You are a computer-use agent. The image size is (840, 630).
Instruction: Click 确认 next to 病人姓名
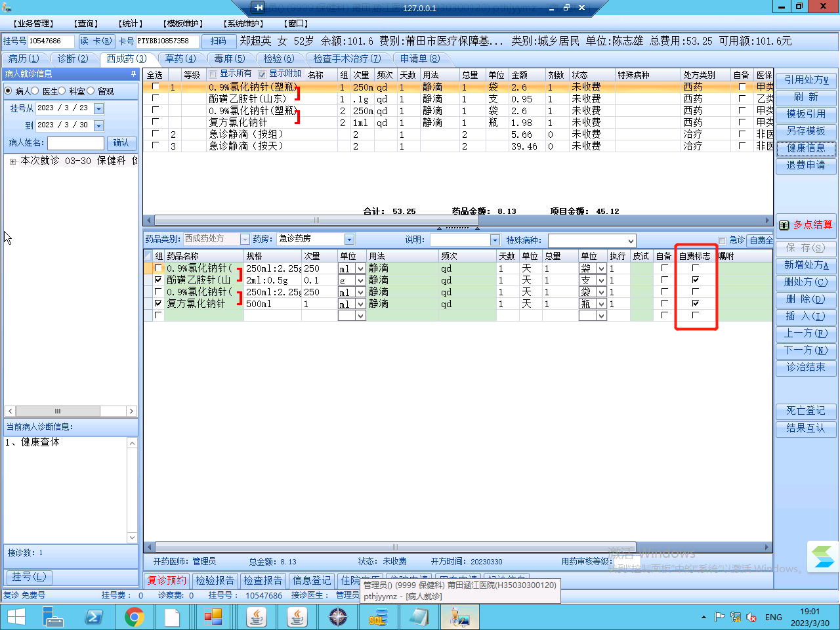(x=121, y=143)
